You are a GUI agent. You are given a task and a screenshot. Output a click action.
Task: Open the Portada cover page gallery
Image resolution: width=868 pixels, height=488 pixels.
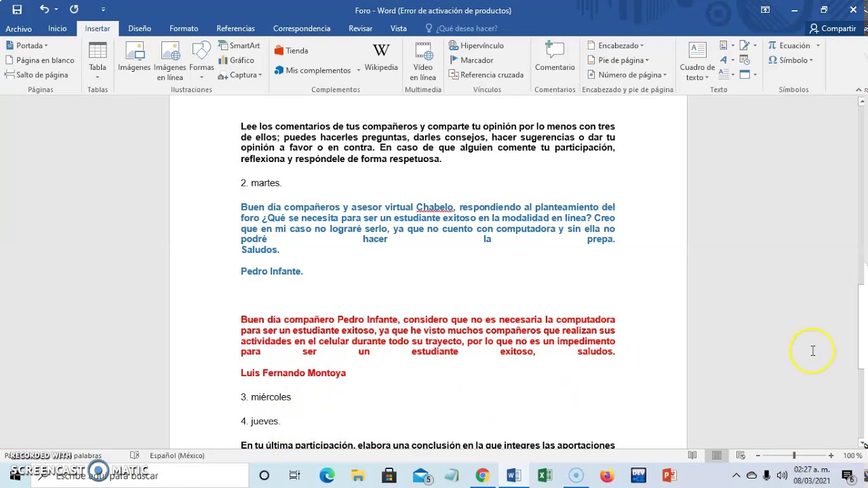(x=26, y=45)
